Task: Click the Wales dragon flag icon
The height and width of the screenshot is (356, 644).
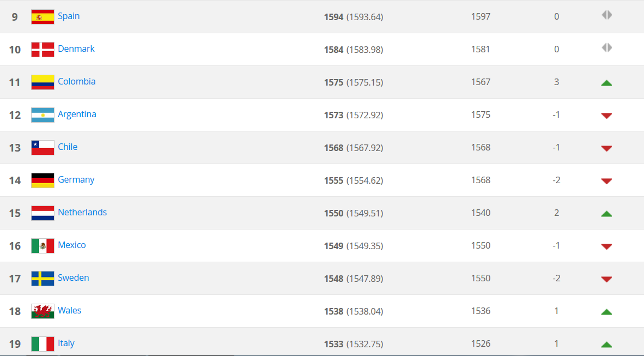Action: (42, 311)
